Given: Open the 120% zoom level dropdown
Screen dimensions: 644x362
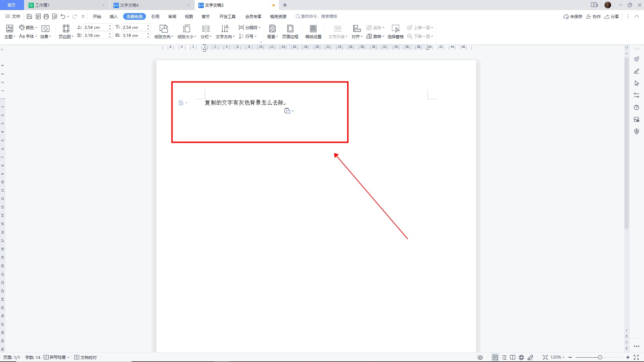Looking at the screenshot, I should tap(557, 357).
